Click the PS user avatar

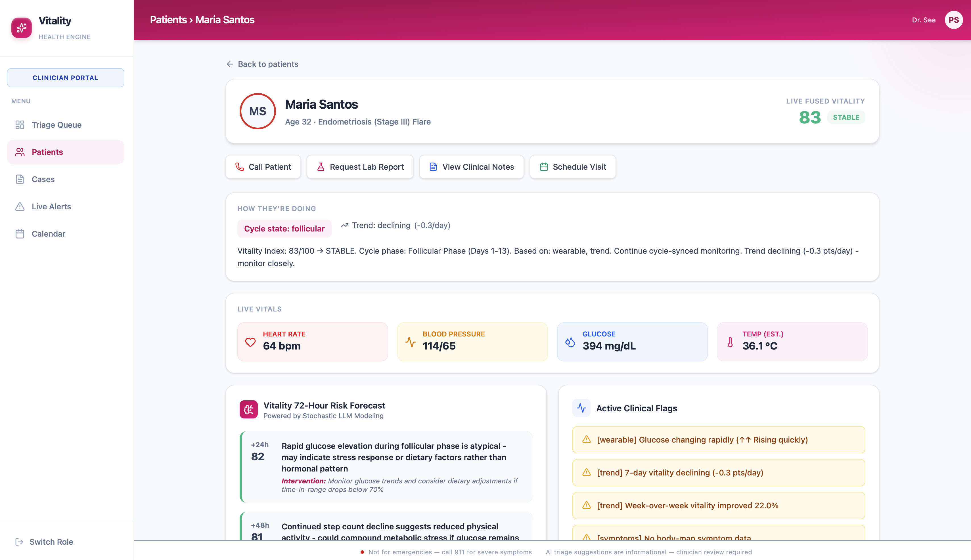point(953,20)
